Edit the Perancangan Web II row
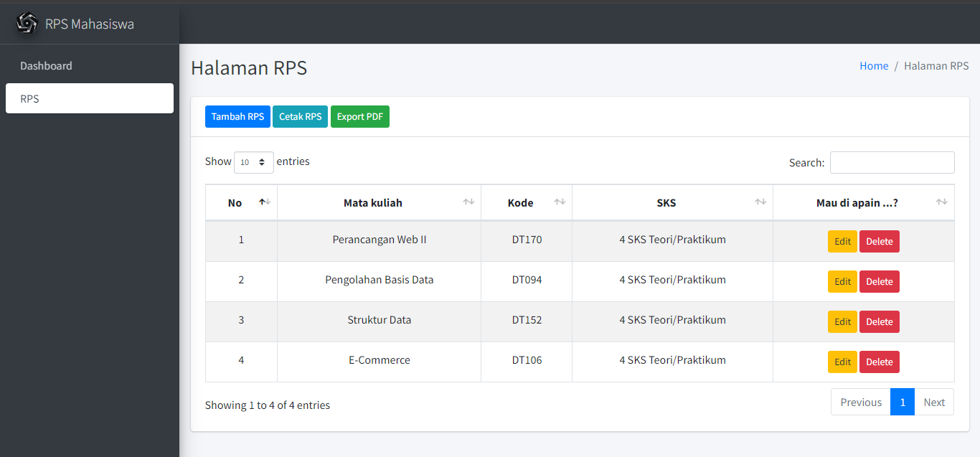The height and width of the screenshot is (457, 980). click(x=843, y=242)
